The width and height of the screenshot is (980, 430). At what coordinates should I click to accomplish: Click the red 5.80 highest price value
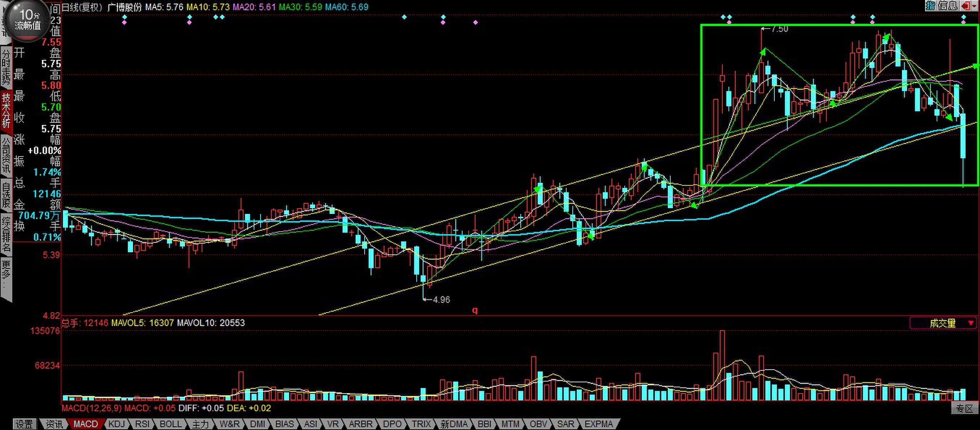51,85
